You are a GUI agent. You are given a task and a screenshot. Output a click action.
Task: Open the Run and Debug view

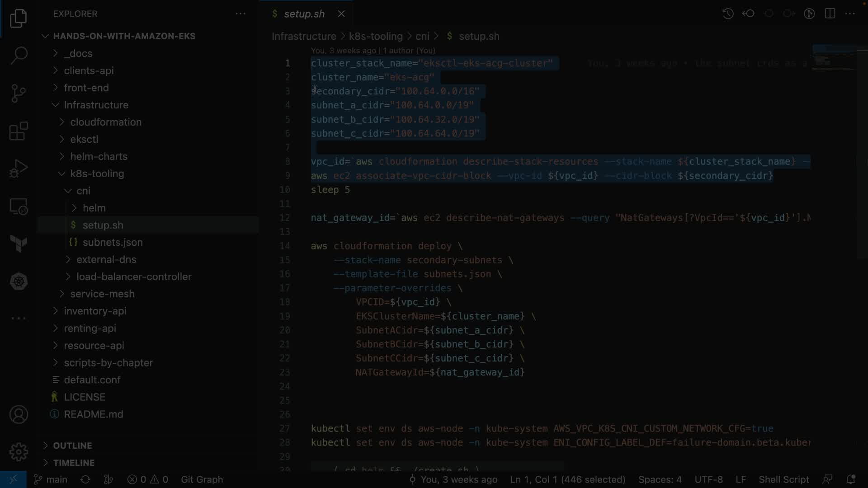[x=19, y=169]
